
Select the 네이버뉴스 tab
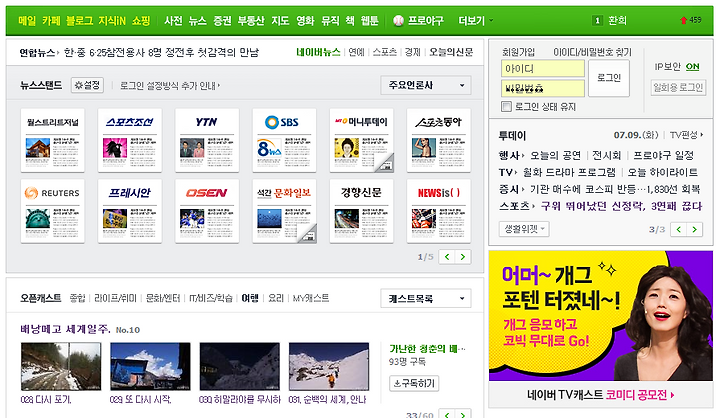318,52
